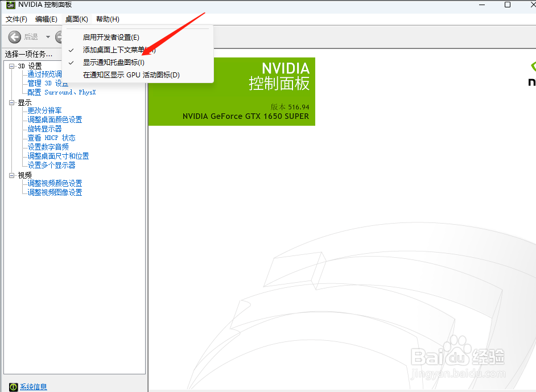Minimize the NVIDIA Control Panel window
Image resolution: width=536 pixels, height=392 pixels.
482,5
